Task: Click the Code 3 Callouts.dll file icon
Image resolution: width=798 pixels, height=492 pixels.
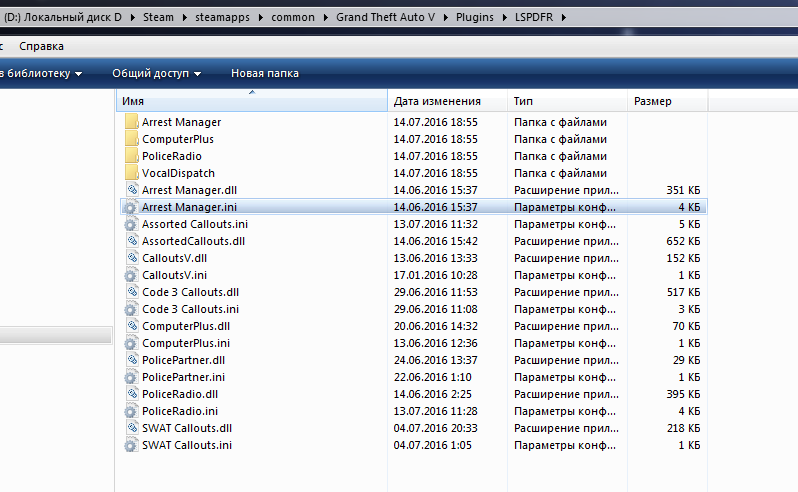Action: coord(131,292)
